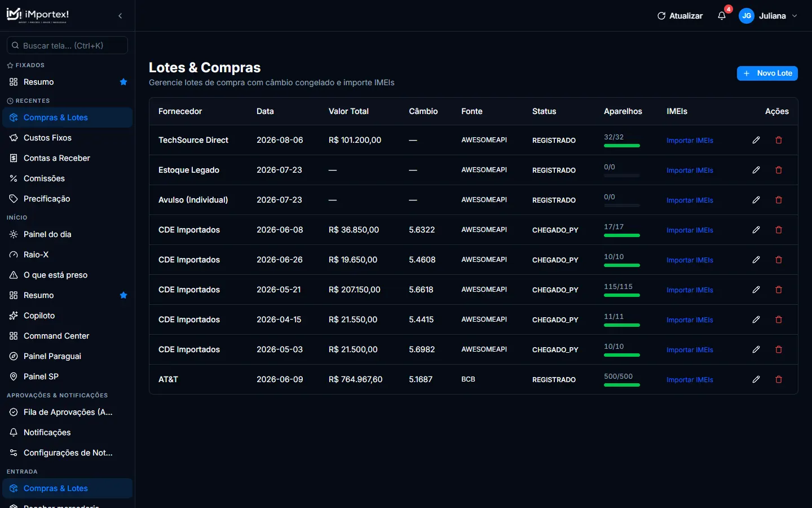The width and height of the screenshot is (812, 508).
Task: Click the iMportex logo
Action: [38, 15]
